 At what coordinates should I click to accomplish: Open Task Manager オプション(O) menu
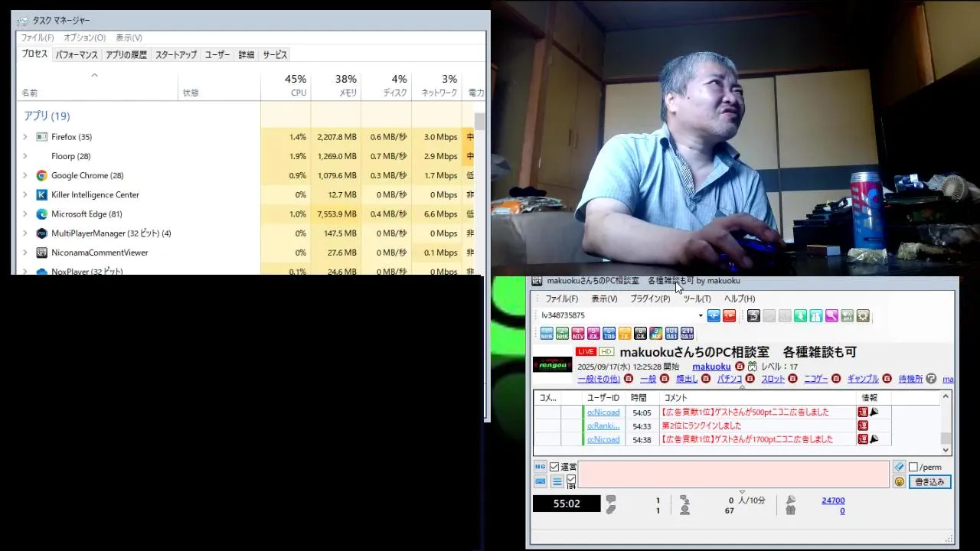(x=84, y=37)
